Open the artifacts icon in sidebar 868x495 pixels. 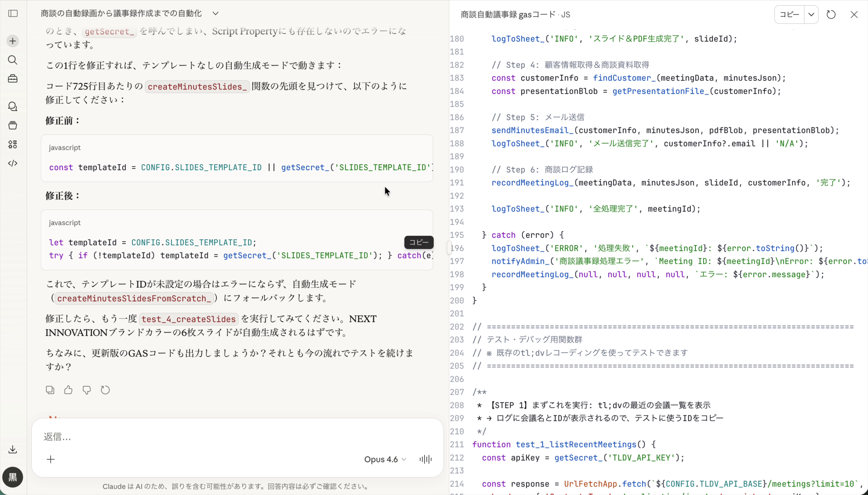pos(13,144)
